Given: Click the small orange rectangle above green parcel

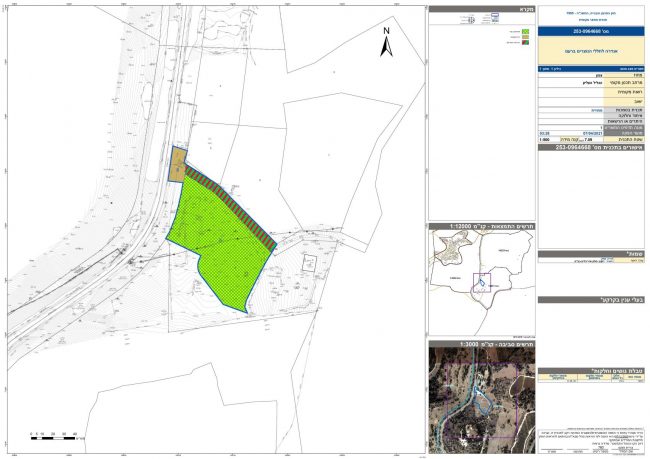Looking at the screenshot, I should point(177,163).
